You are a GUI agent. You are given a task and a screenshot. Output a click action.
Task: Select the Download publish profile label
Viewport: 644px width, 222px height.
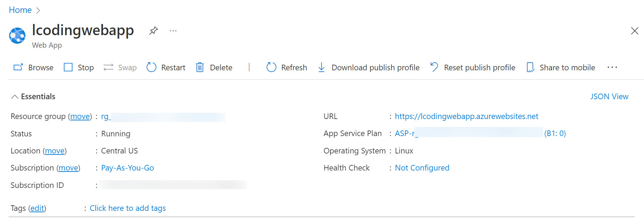[376, 68]
